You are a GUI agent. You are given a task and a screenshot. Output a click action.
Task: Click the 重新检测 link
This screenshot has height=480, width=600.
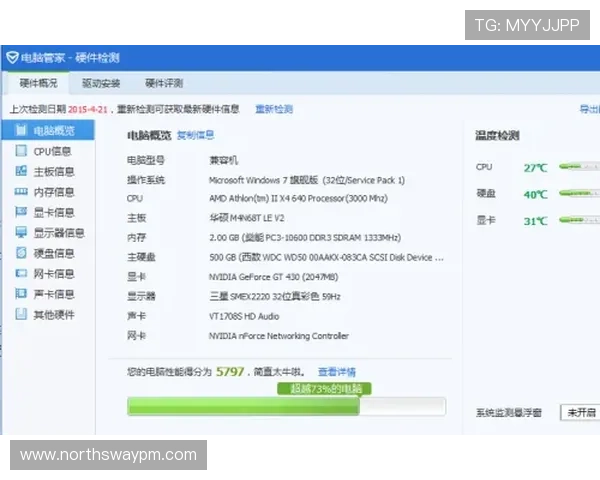pos(274,109)
